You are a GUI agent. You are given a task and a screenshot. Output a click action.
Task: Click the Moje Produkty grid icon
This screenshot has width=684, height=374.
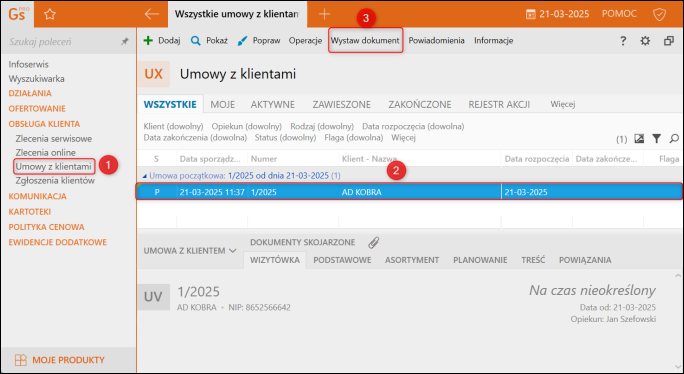pos(21,360)
